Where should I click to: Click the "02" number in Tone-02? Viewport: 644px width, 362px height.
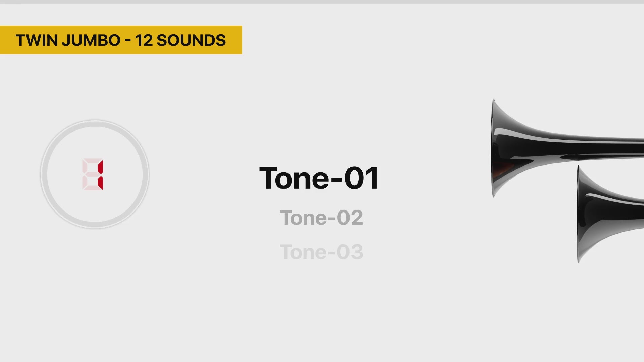350,218
